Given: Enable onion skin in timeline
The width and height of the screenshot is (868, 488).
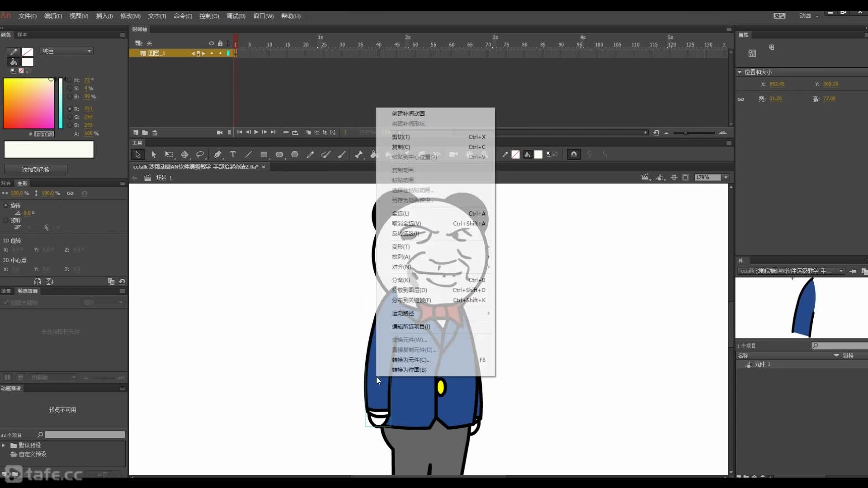Looking at the screenshot, I should [308, 132].
